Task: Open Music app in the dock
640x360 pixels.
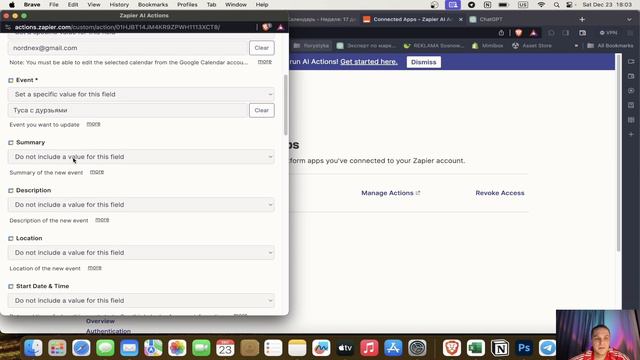Action: [369, 348]
